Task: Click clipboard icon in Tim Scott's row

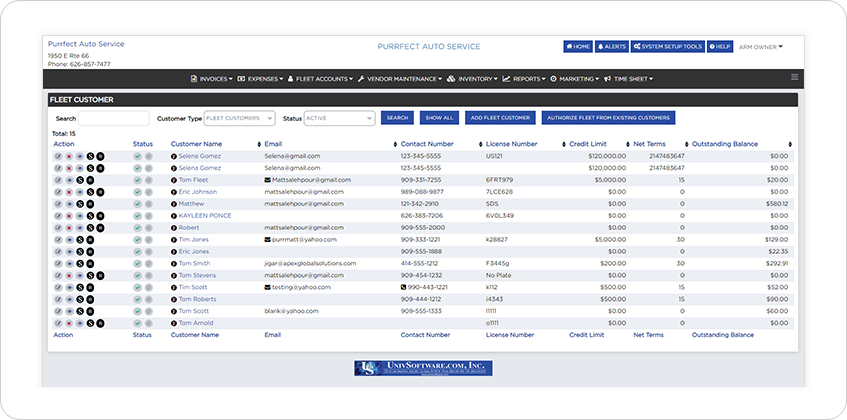Action: [90, 287]
